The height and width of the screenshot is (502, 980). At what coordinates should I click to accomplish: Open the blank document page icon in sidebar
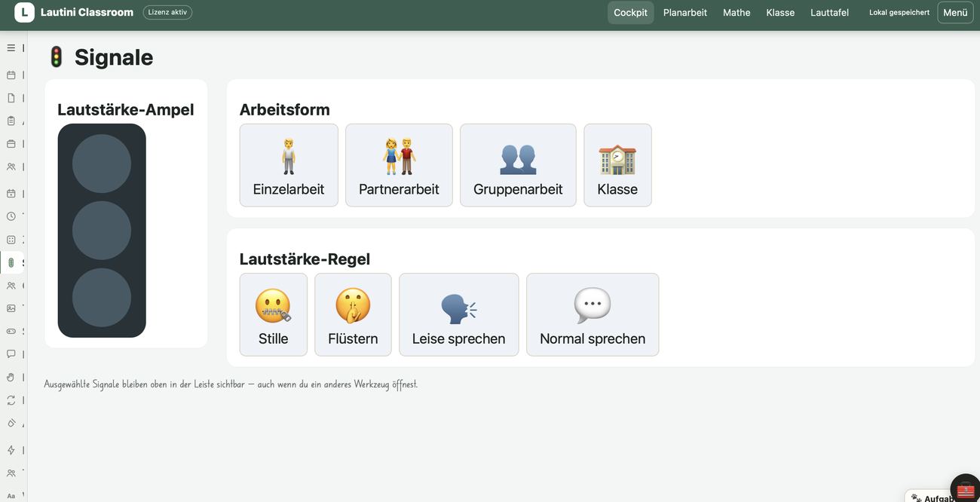pos(11,97)
